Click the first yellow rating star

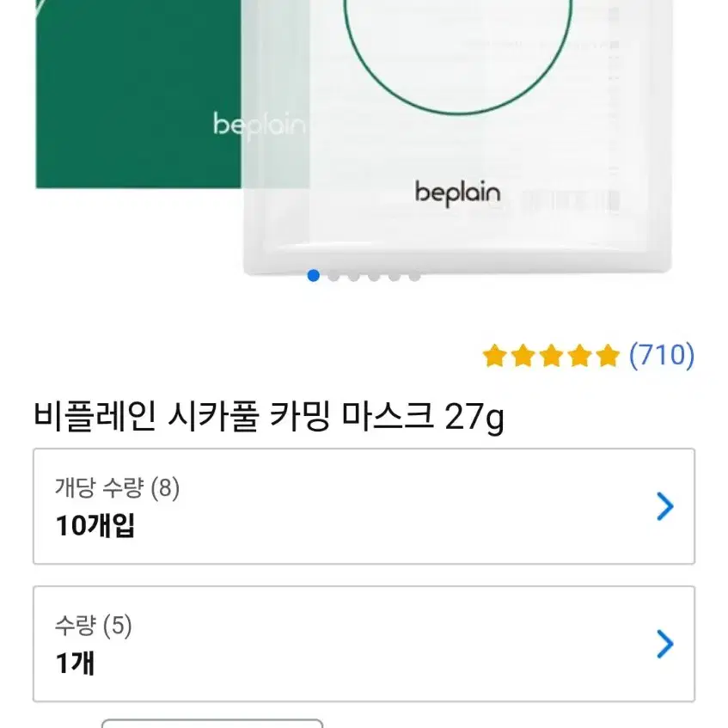(x=493, y=356)
